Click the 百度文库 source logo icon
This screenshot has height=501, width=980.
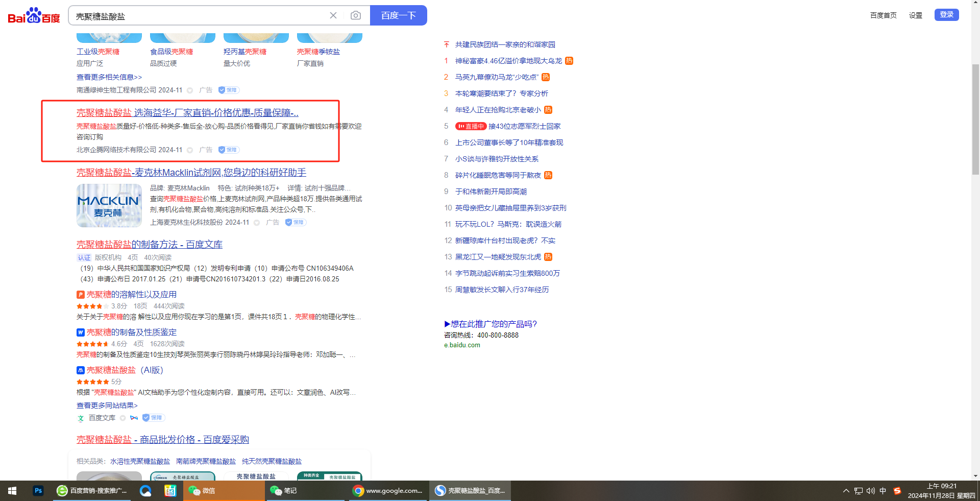pyautogui.click(x=81, y=418)
